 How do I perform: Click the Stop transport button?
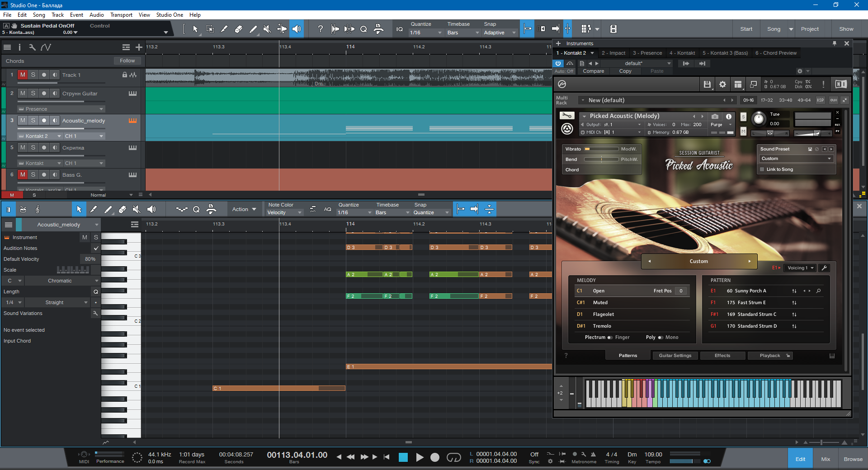point(403,457)
